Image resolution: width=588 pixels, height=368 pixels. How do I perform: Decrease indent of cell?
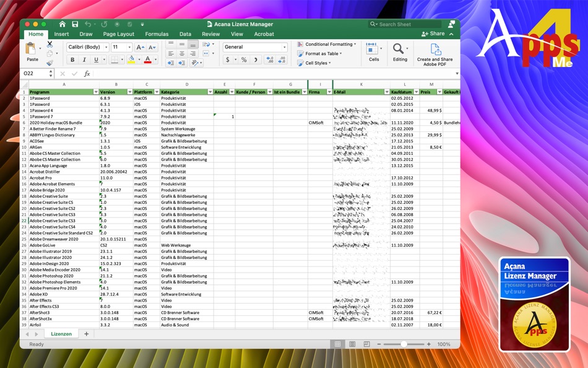(171, 63)
